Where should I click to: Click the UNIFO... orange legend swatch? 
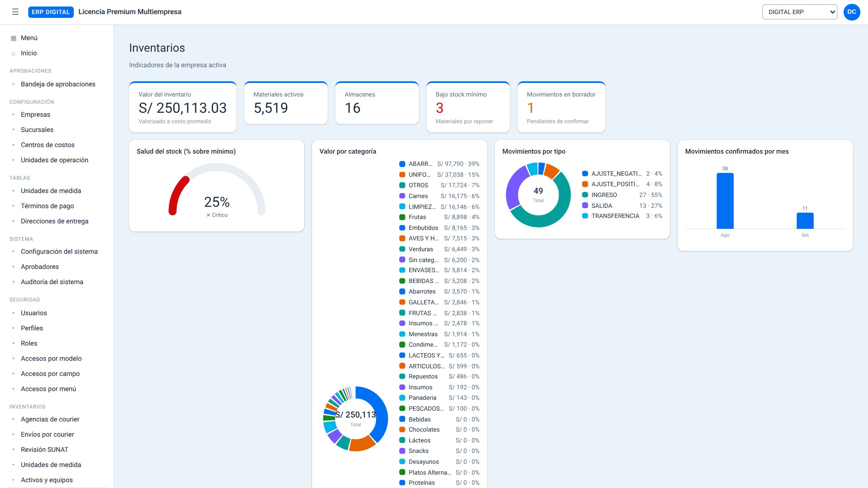click(402, 175)
